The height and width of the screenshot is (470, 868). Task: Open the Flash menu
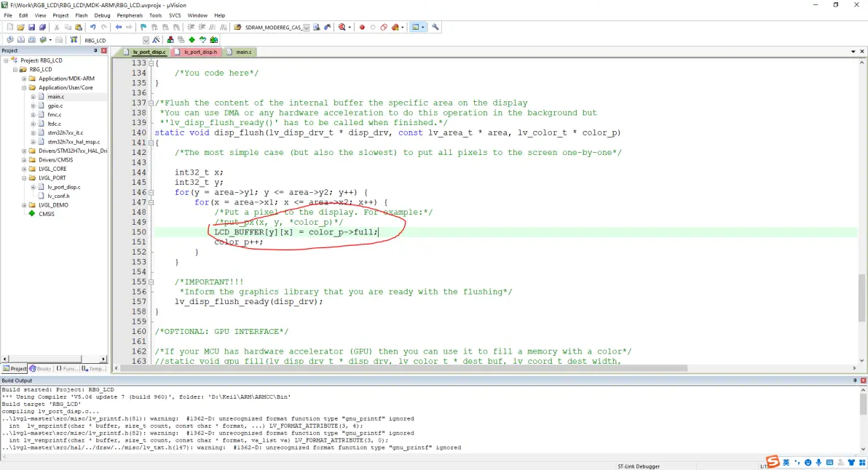[x=82, y=15]
